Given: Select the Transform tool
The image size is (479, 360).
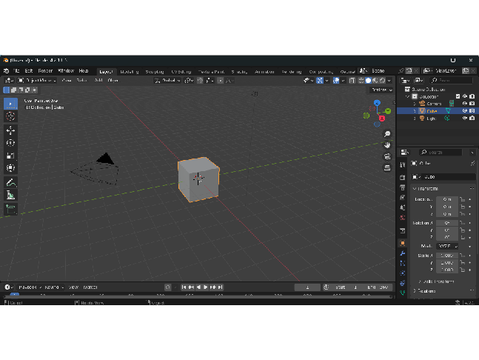Looking at the screenshot, I should click(x=11, y=168).
